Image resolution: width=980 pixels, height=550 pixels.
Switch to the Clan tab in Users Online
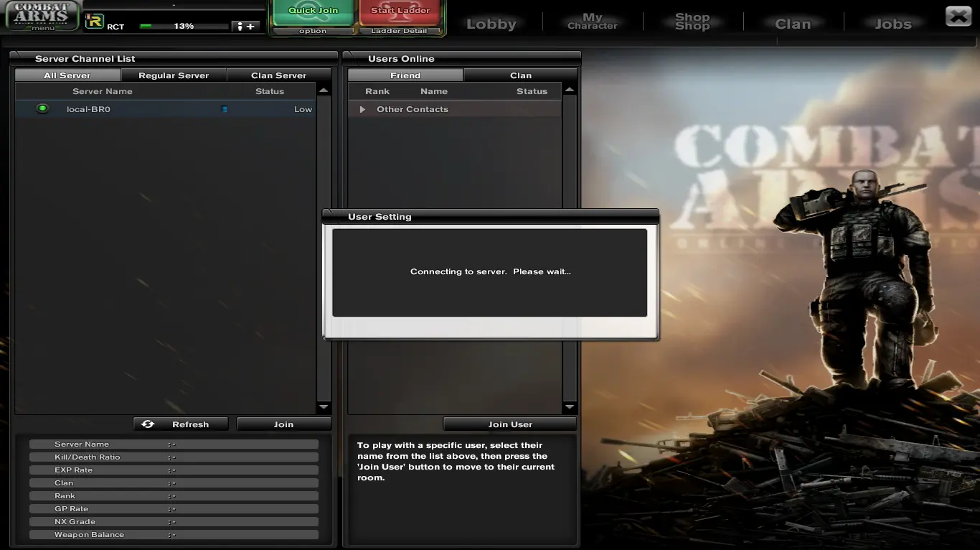tap(521, 75)
